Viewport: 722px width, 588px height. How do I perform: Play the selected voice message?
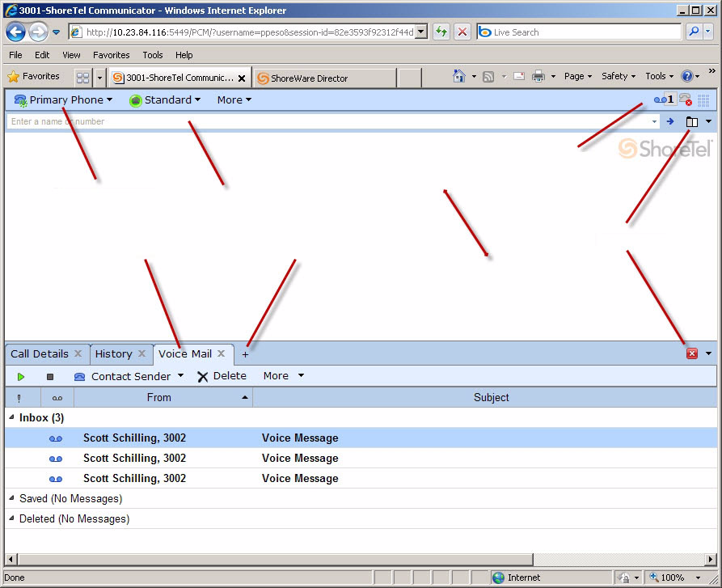pos(21,377)
